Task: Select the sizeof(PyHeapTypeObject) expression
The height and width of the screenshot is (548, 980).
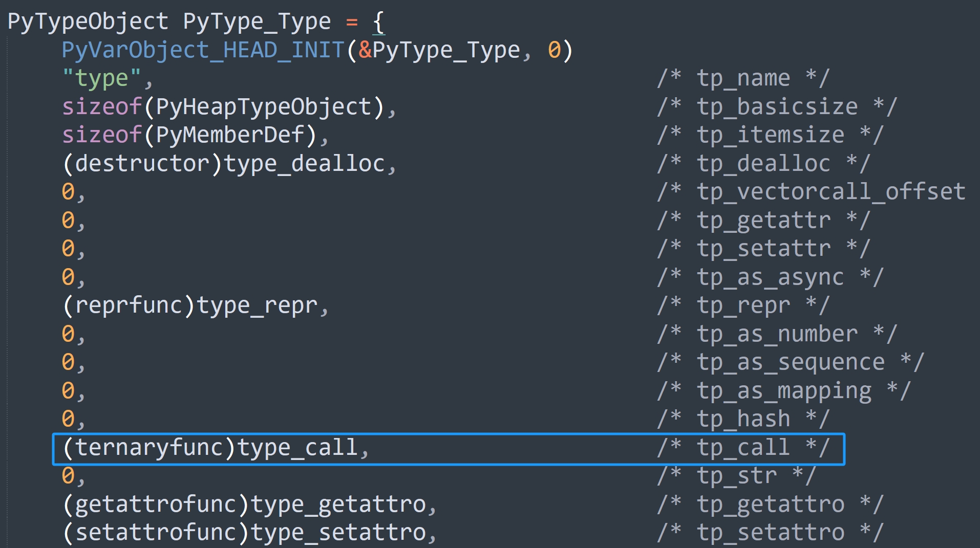Action: click(x=223, y=107)
